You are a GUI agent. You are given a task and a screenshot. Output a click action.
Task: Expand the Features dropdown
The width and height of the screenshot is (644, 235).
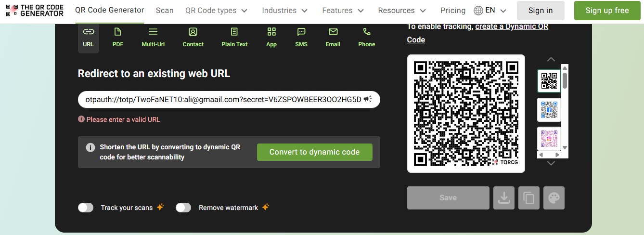coord(343,10)
